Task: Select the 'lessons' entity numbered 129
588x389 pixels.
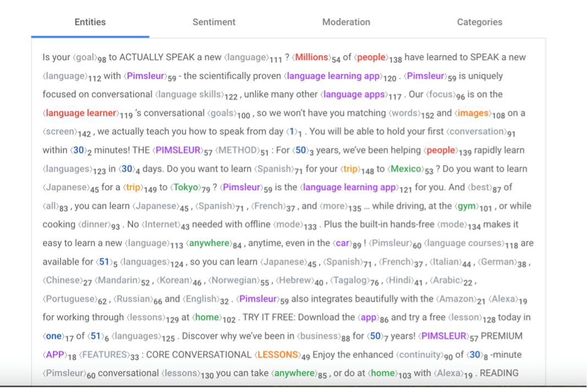Action: [146, 318]
